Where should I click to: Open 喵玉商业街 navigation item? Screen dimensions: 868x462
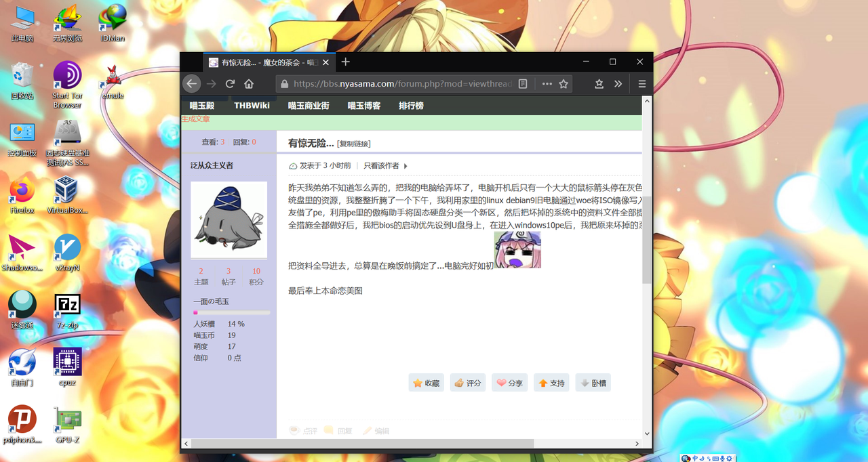(x=309, y=106)
